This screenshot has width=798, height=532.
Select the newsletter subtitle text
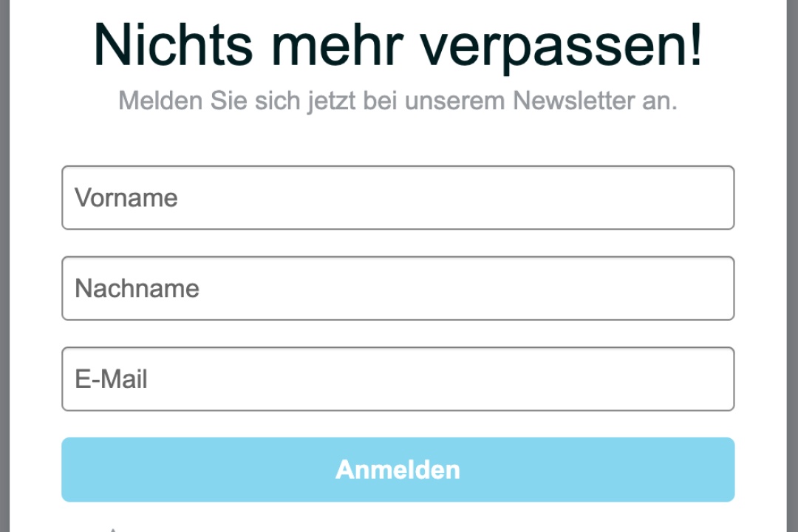[399, 100]
